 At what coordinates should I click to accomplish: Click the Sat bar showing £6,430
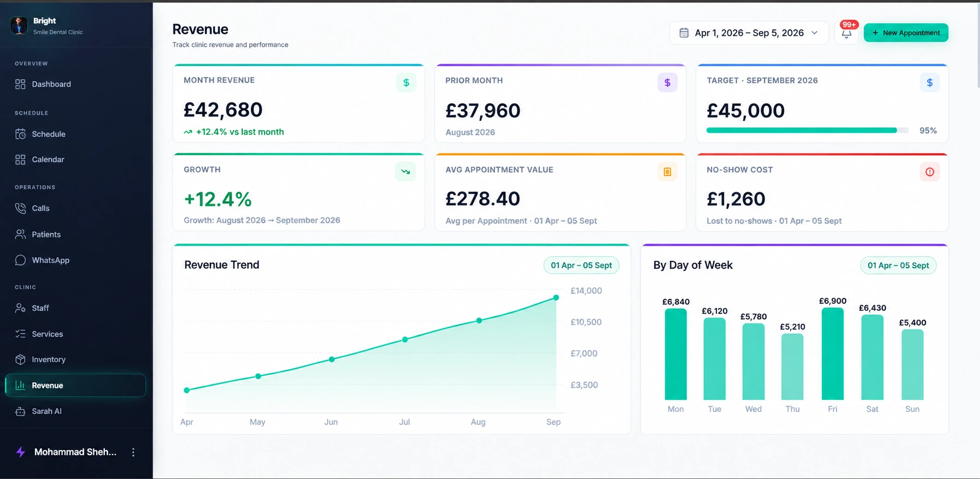tap(872, 357)
